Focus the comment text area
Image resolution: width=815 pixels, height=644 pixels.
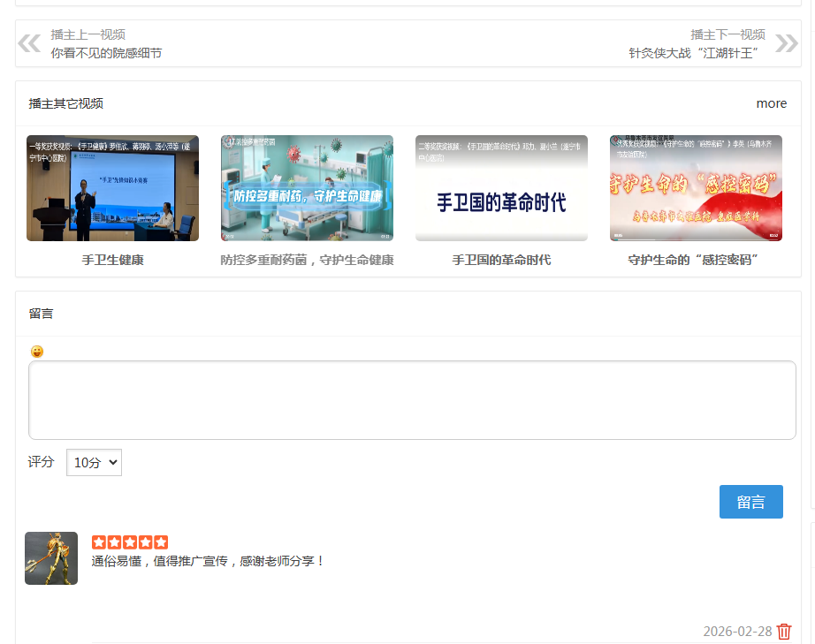point(412,400)
